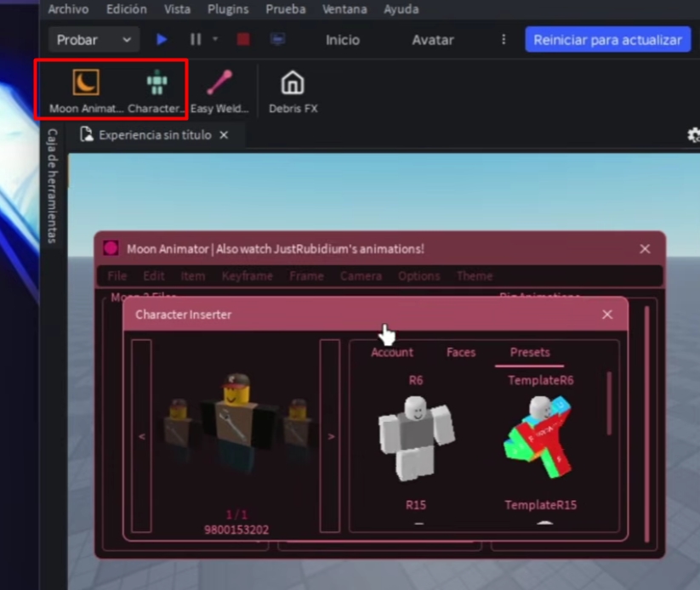Select the R6 preset character thumbnail

tap(416, 439)
